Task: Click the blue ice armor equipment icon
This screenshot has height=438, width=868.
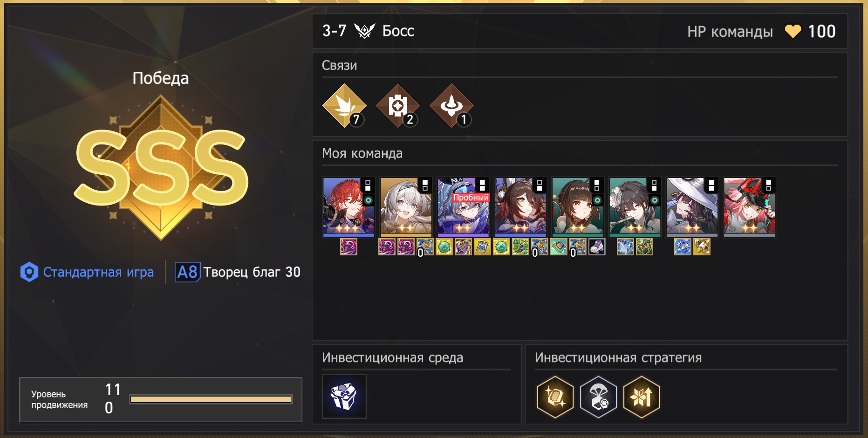Action: pyautogui.click(x=625, y=247)
